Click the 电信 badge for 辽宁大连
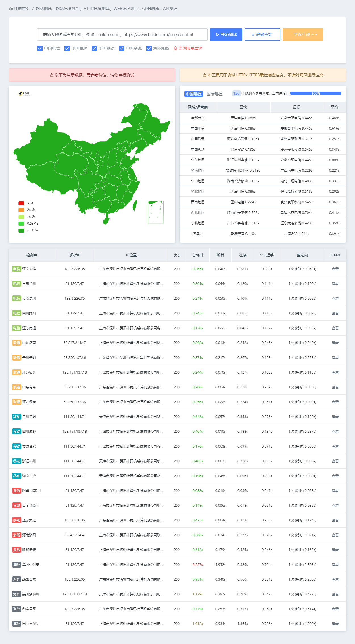The width and height of the screenshot is (355, 644). point(17,269)
